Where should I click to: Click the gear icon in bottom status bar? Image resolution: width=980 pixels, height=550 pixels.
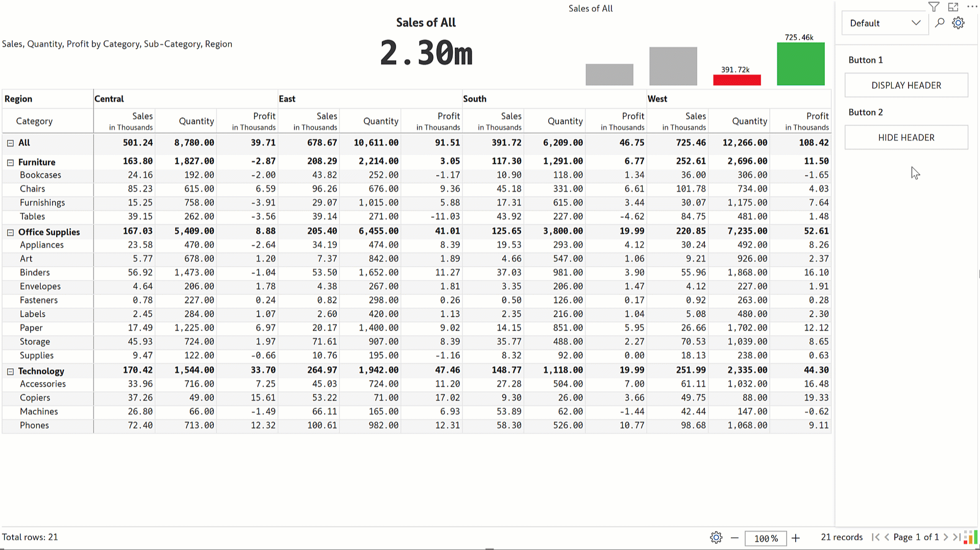click(716, 537)
